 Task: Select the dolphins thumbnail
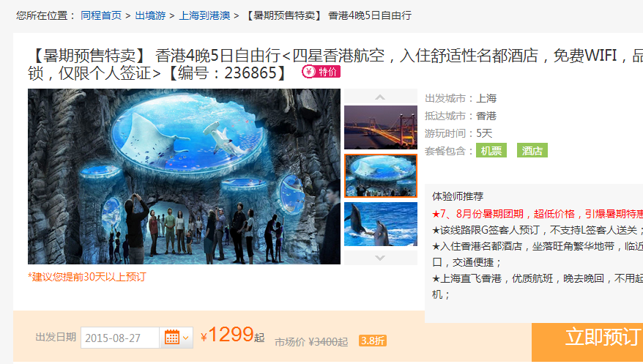click(381, 224)
